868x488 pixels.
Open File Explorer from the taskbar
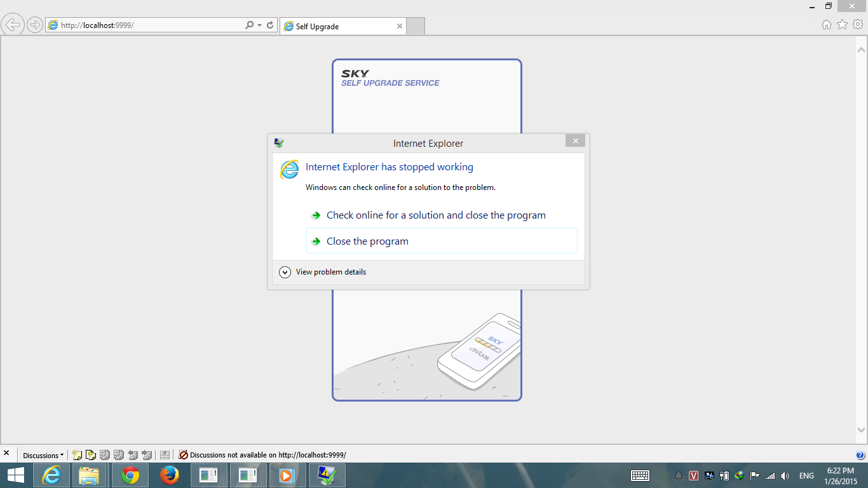pos(89,475)
